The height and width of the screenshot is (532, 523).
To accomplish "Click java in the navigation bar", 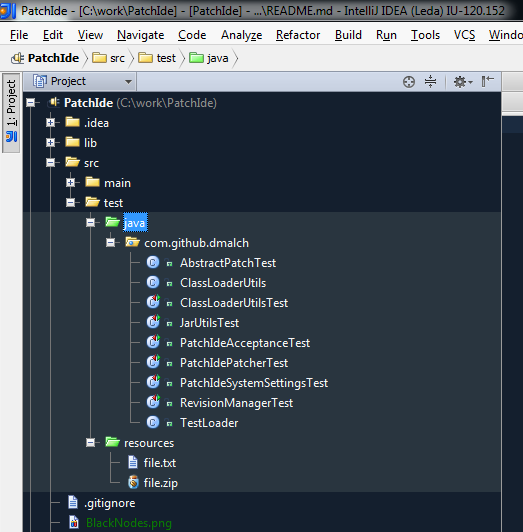I will pyautogui.click(x=208, y=58).
